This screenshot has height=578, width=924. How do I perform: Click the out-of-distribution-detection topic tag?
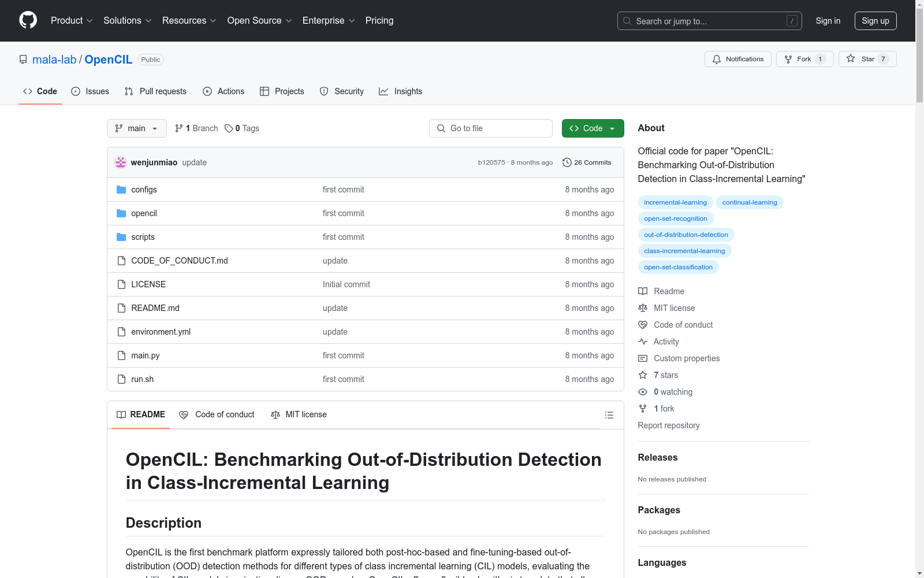tap(686, 235)
